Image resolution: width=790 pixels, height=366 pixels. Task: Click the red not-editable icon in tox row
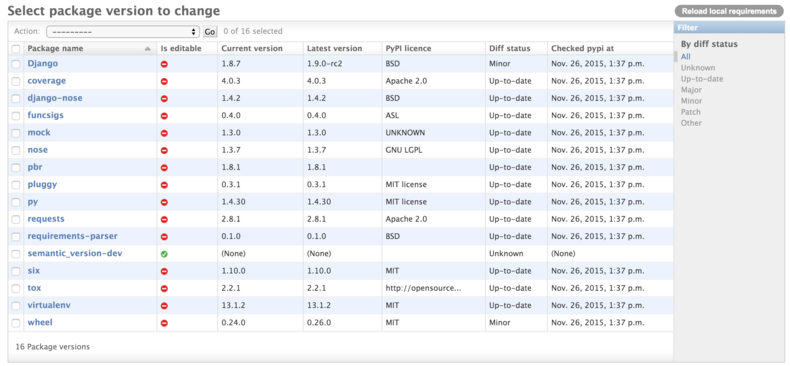[164, 289]
